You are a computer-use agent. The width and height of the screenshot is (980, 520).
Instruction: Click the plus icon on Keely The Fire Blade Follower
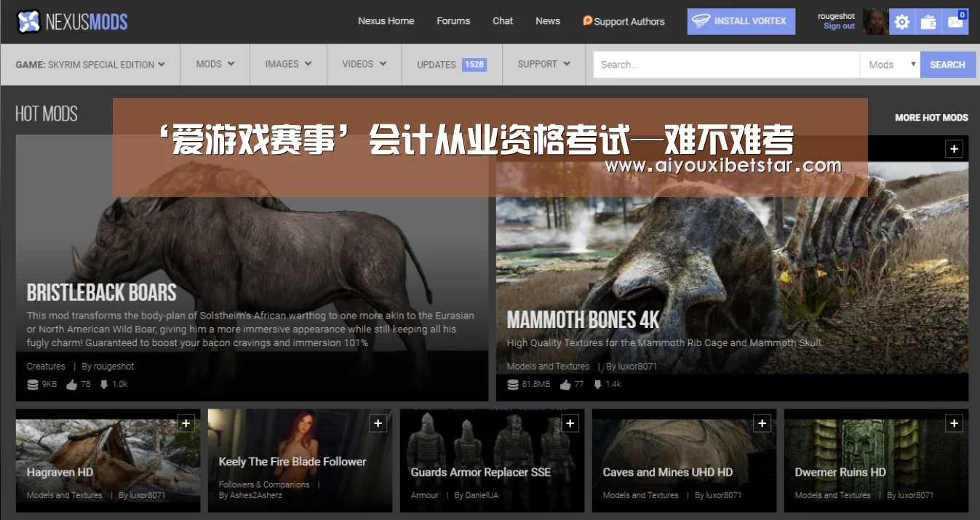tap(378, 423)
